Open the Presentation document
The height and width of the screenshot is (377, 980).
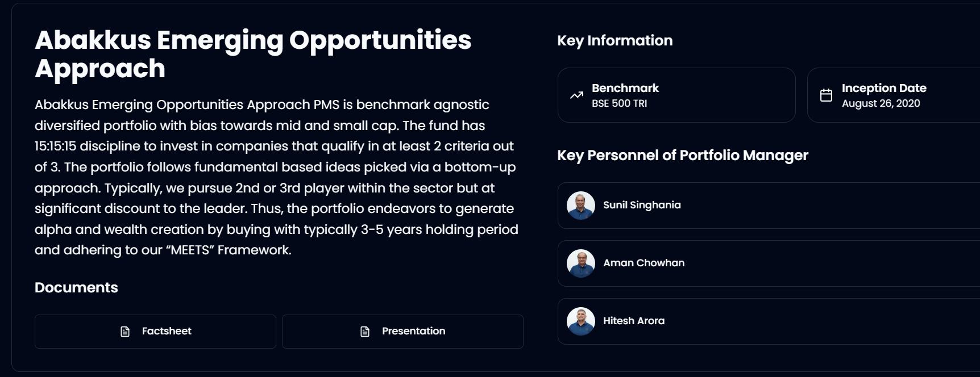(x=402, y=332)
